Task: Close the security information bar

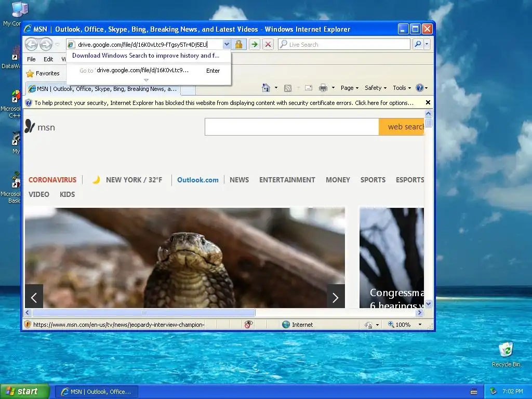Action: [x=428, y=102]
